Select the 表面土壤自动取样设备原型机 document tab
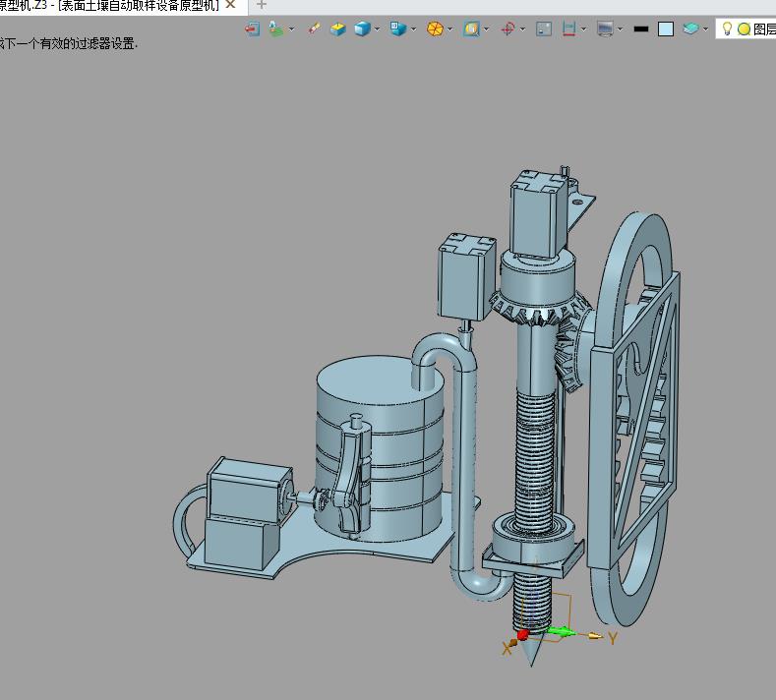This screenshot has height=700, width=776. (x=109, y=6)
